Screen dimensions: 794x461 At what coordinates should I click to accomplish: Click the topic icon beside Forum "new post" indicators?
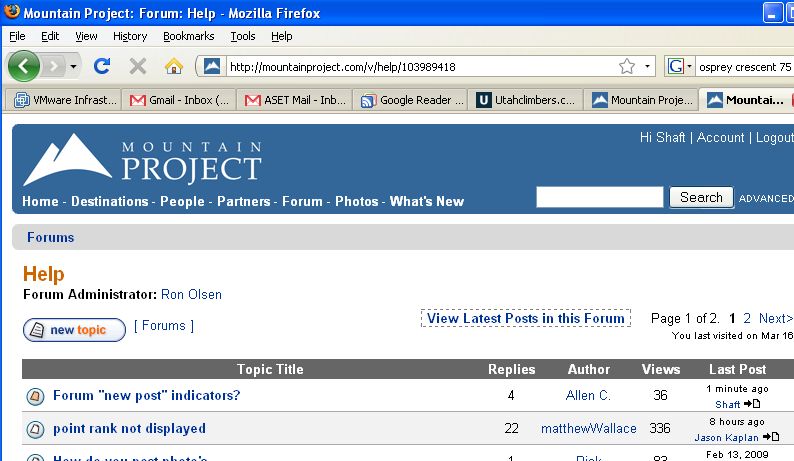[x=35, y=396]
